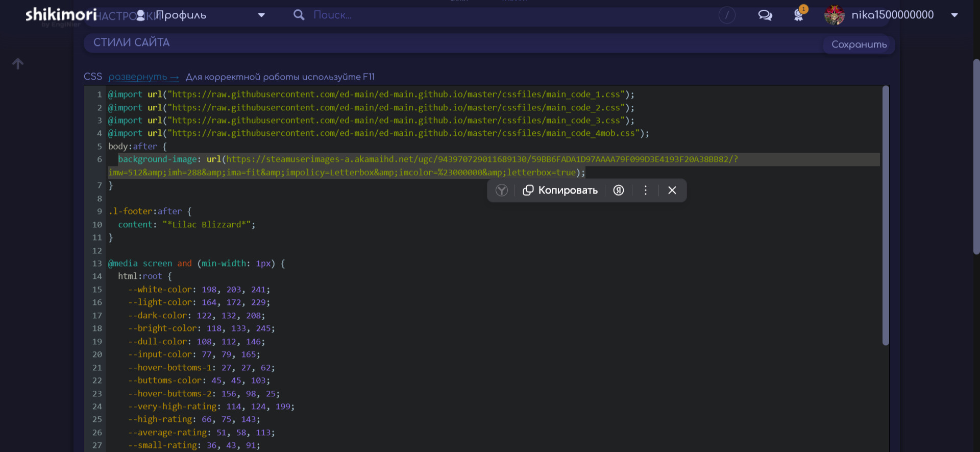Open achievements icon with notification badge
The image size is (980, 452).
pyautogui.click(x=799, y=15)
